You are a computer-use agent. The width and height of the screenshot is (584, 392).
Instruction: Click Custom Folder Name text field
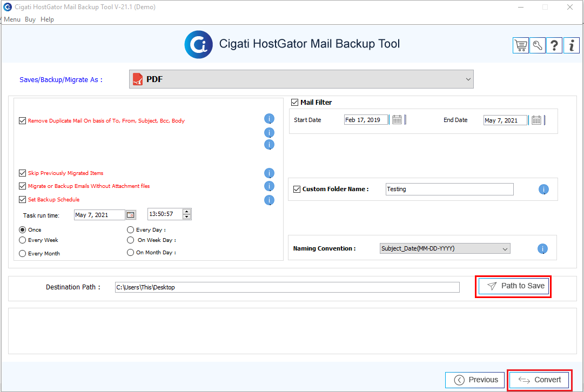point(449,189)
